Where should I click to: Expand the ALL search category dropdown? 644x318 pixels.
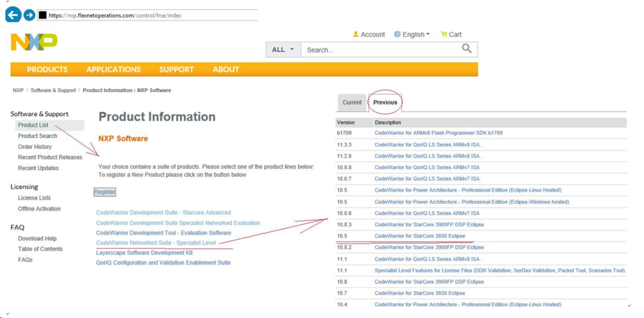284,50
